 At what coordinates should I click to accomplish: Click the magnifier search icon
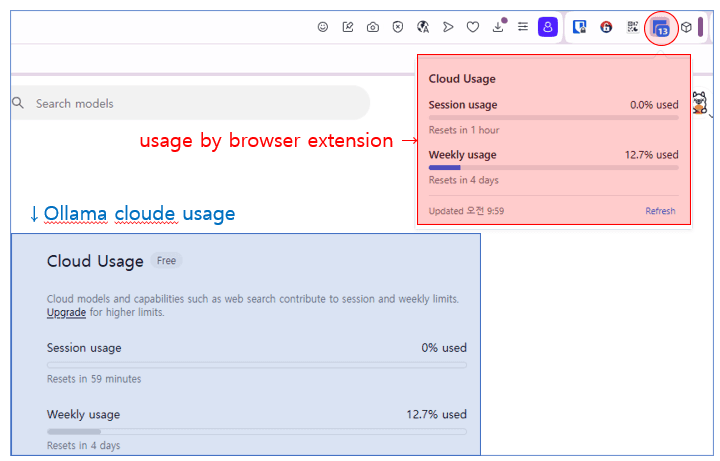point(18,103)
